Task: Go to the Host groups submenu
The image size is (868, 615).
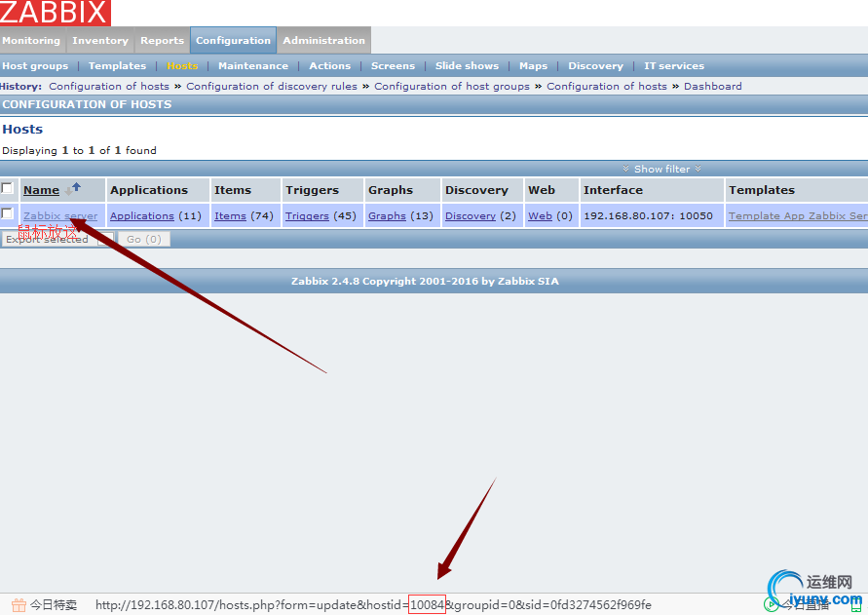Action: [x=35, y=66]
